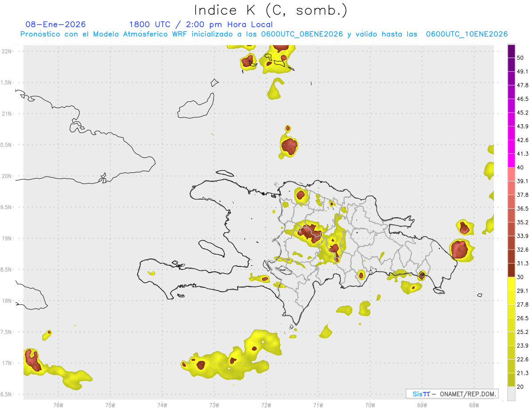Click the colorbar value '45.2'
The height and width of the screenshot is (411, 532).
pyautogui.click(x=523, y=113)
